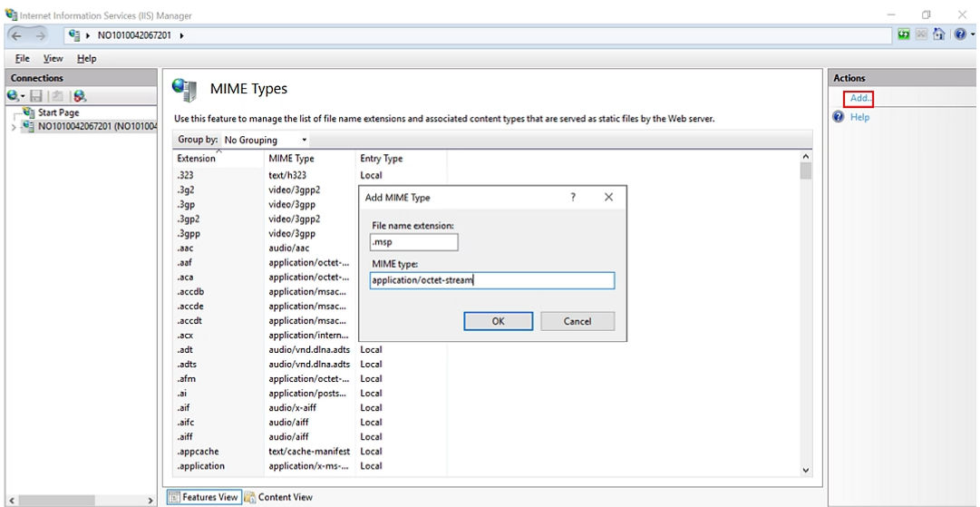Click the Add... action link
980x507 pixels.
point(860,98)
